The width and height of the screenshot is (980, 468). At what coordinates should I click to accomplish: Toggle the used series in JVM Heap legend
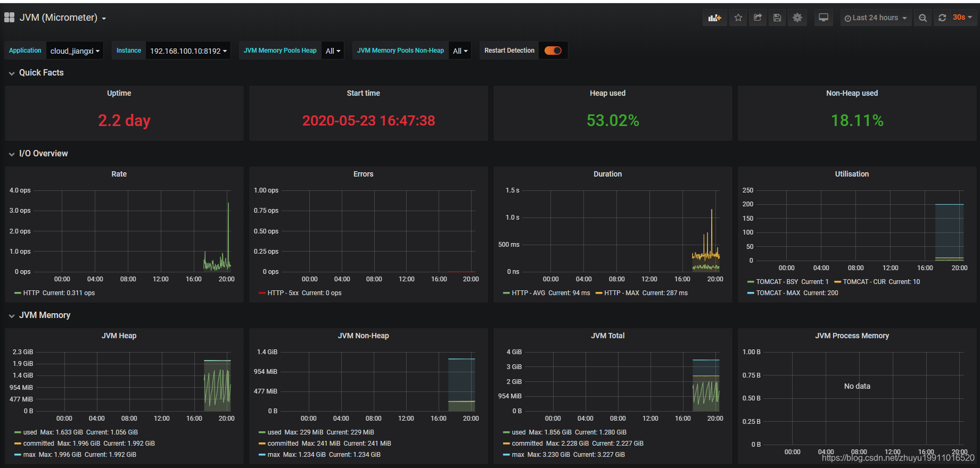(30, 432)
